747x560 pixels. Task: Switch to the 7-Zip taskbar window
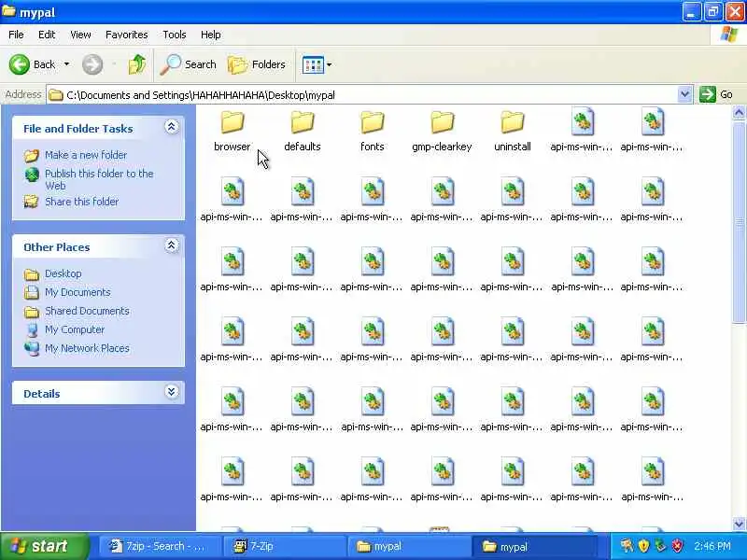285,546
